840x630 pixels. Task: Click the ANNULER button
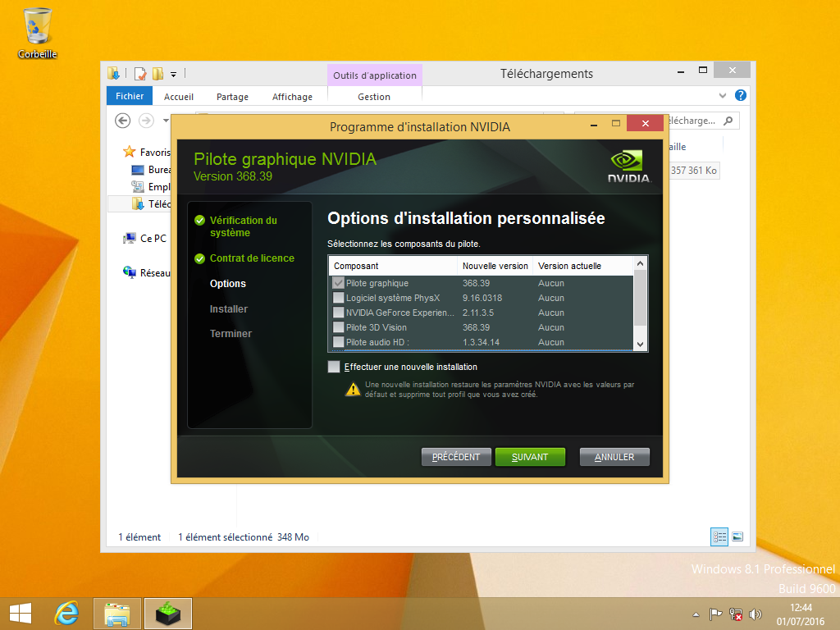coord(614,457)
